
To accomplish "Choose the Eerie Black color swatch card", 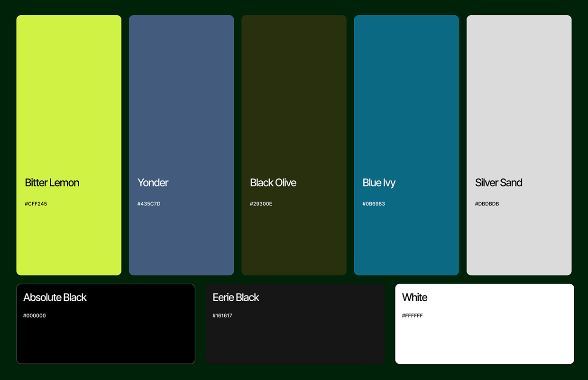I will coord(295,324).
